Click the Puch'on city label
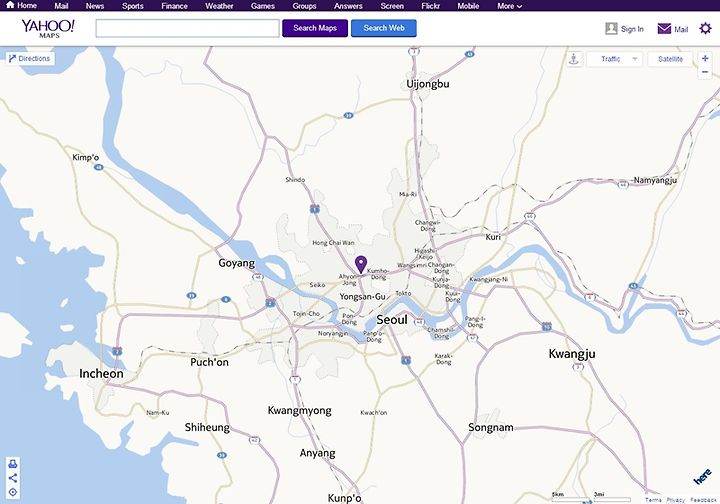This screenshot has height=504, width=720. coord(209,362)
